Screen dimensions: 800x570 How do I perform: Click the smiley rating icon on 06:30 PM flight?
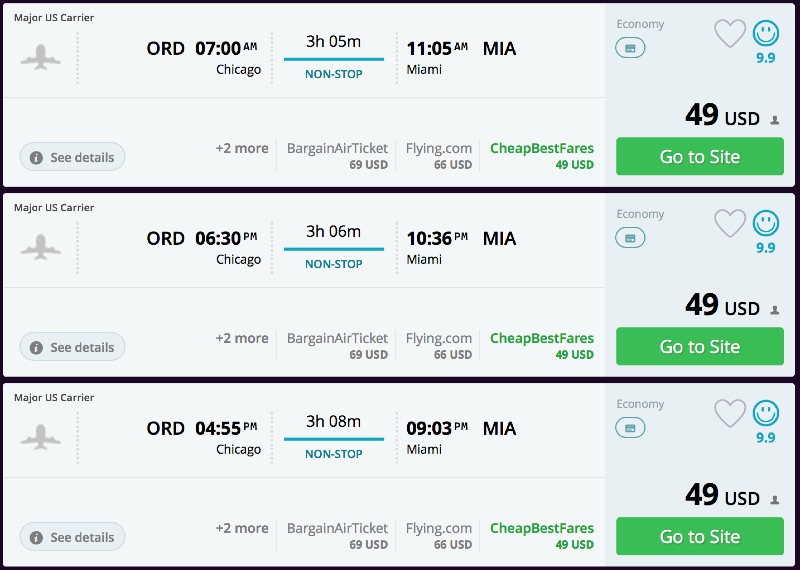click(766, 224)
